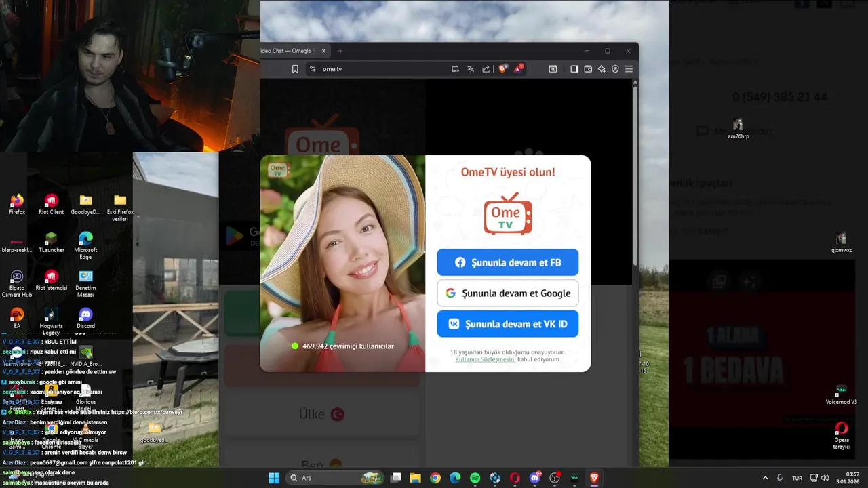The height and width of the screenshot is (488, 868).
Task: Open Spotify from the taskbar
Action: [475, 478]
